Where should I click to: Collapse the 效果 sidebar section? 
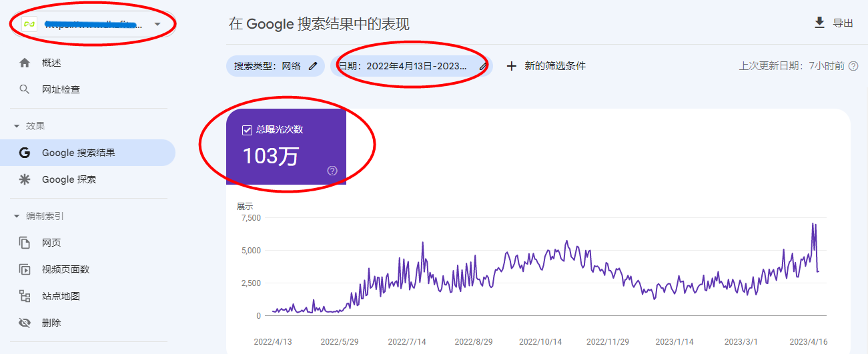click(x=16, y=126)
